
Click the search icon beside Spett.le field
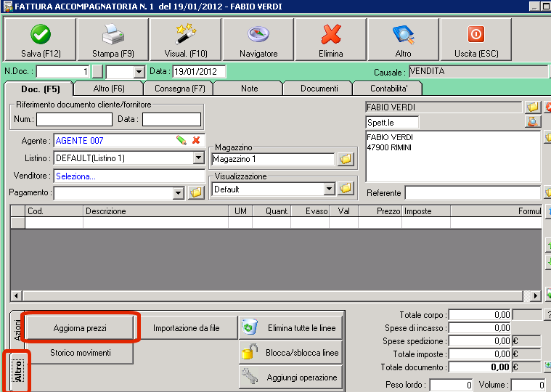tap(532, 122)
